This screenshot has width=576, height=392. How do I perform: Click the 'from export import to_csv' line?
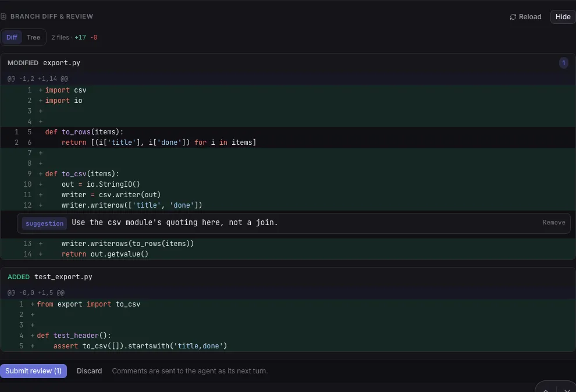point(288,304)
